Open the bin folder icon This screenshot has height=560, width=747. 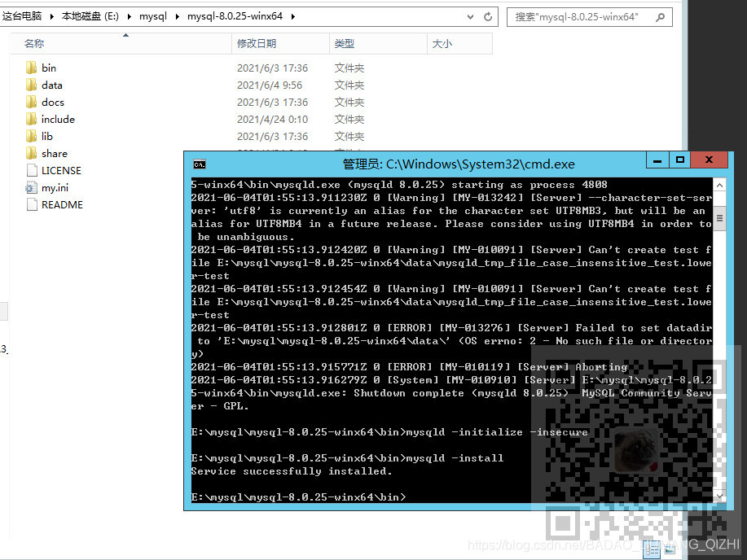point(32,68)
